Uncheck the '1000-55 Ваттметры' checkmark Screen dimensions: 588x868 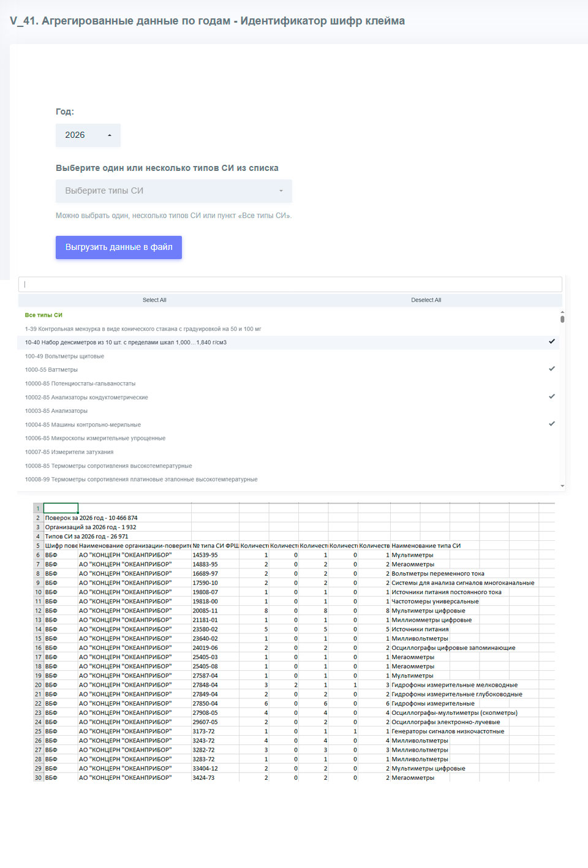click(x=551, y=369)
